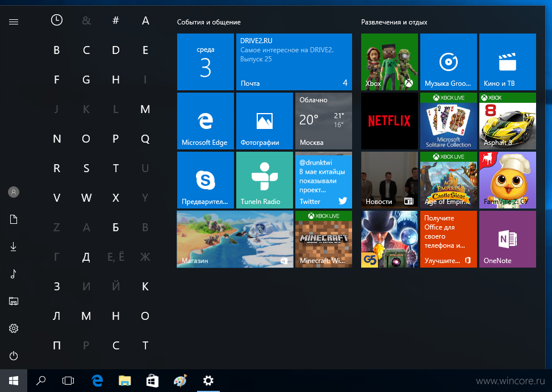Viewport: 552px width, 392px height.
Task: Open File Explorer icon in Start left rail
Action: [x=14, y=301]
